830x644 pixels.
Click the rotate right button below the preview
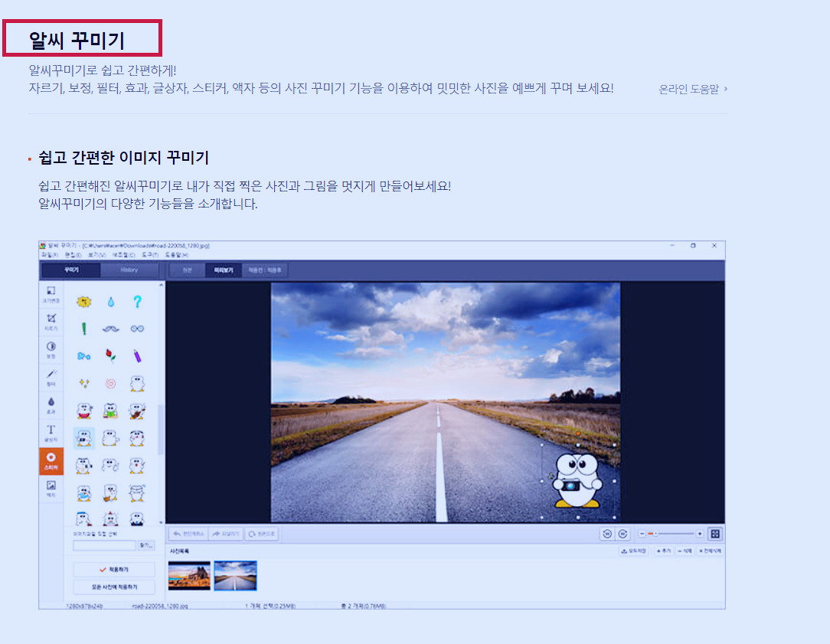(x=623, y=534)
